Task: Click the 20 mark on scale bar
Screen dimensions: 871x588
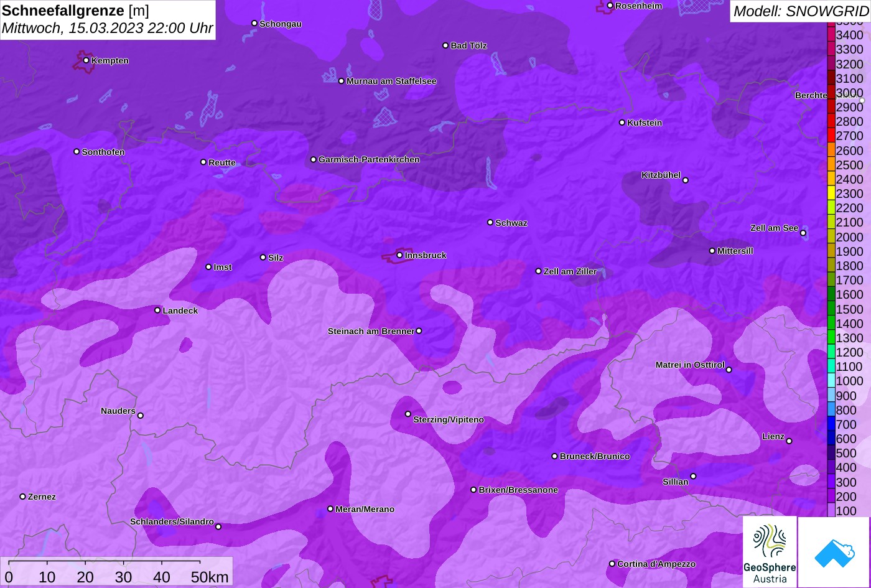Action: pyautogui.click(x=85, y=577)
